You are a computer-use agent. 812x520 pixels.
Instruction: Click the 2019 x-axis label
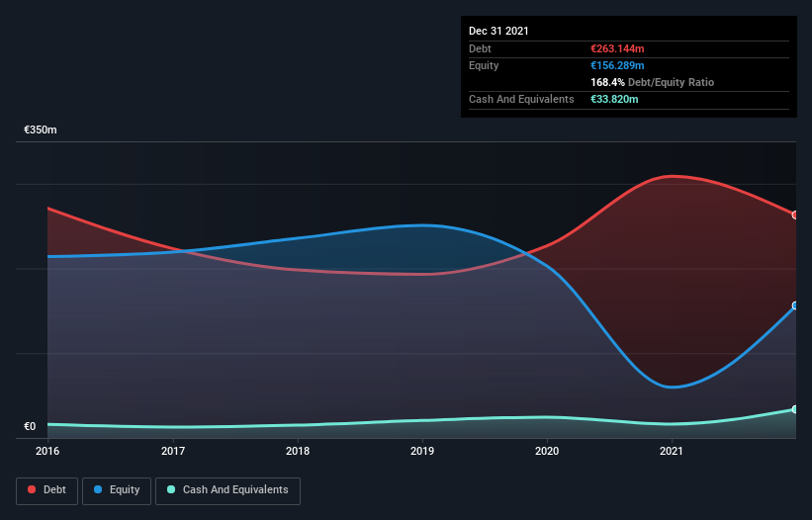(x=422, y=451)
